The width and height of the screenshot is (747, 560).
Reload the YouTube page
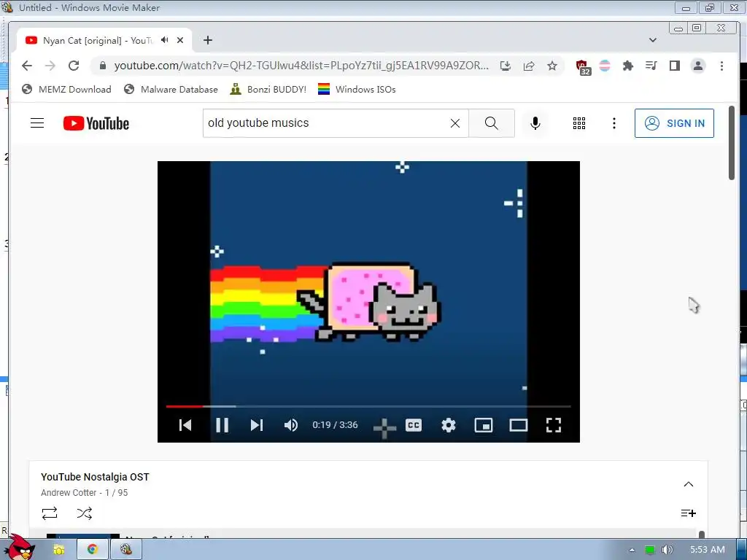[x=74, y=66]
